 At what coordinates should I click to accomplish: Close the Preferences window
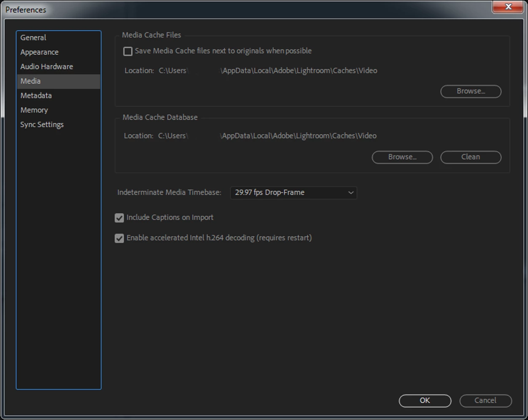click(x=508, y=7)
